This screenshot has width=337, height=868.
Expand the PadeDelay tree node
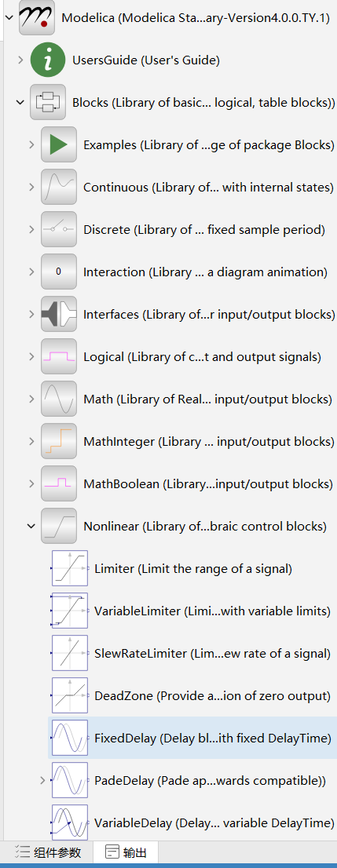pyautogui.click(x=42, y=780)
